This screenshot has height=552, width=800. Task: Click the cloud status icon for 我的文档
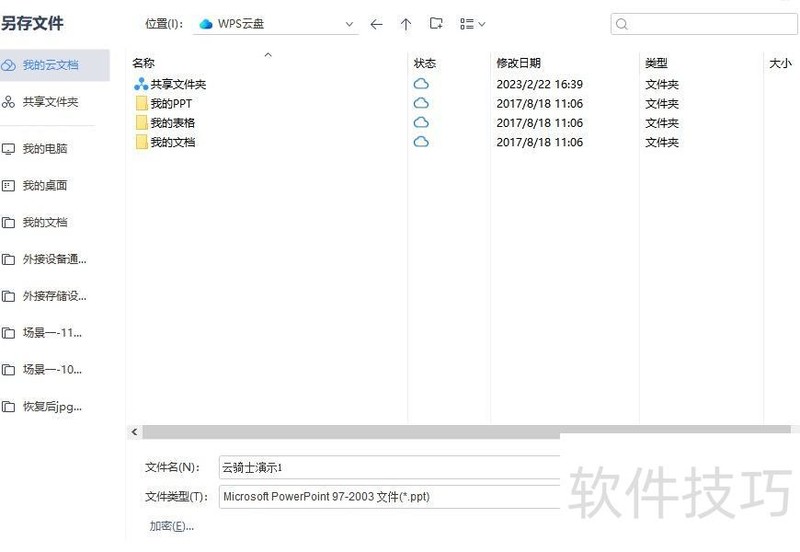pyautogui.click(x=421, y=142)
